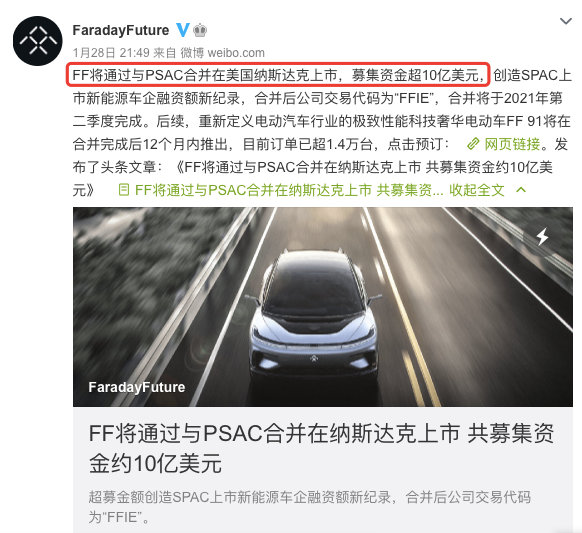Click the FaradayFuture watermark on the photo
582x533 pixels.
pos(137,387)
